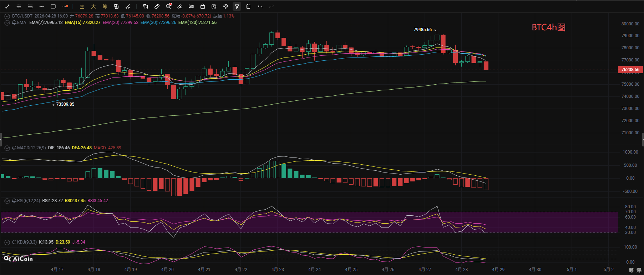This screenshot has width=644, height=275.
Task: Select the 大 toolbar item
Action: tap(93, 6)
